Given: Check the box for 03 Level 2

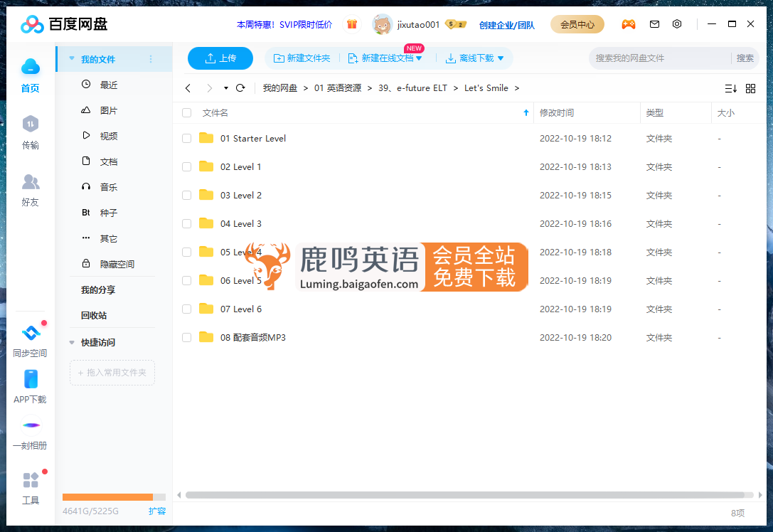Looking at the screenshot, I should [x=187, y=196].
